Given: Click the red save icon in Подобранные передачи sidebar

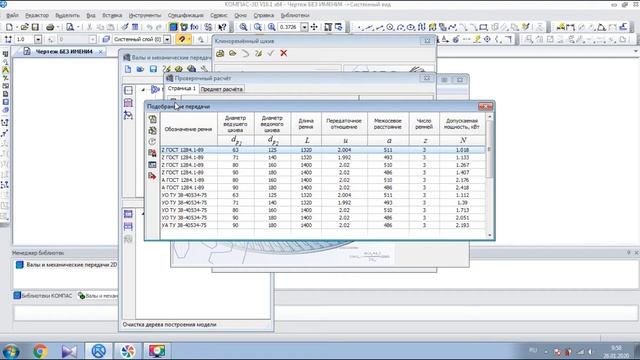Looking at the screenshot, I should coord(152,153).
